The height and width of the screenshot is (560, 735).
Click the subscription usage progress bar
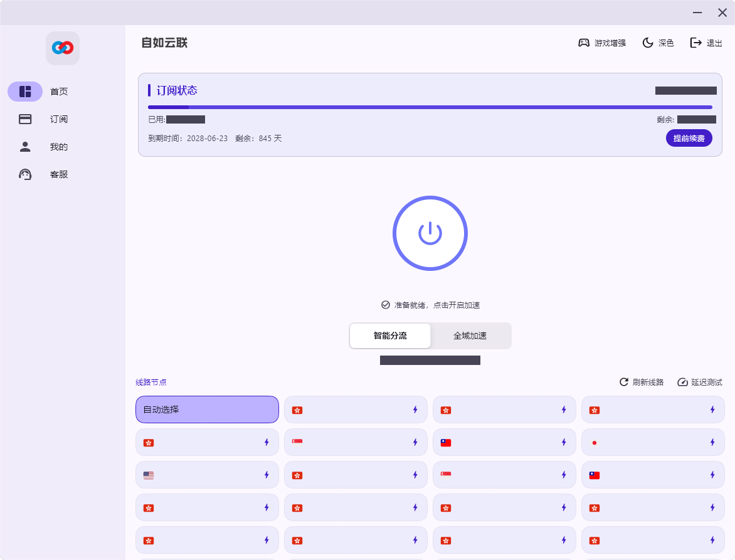point(430,107)
